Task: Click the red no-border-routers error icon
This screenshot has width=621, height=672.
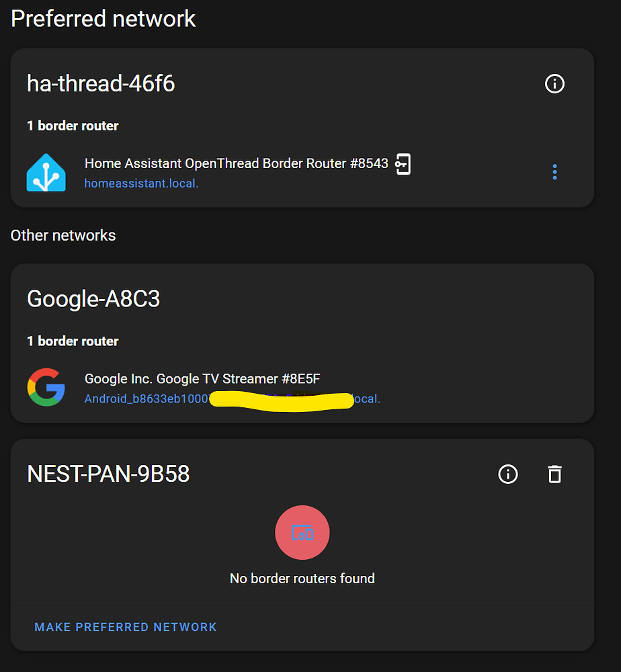Action: (302, 532)
